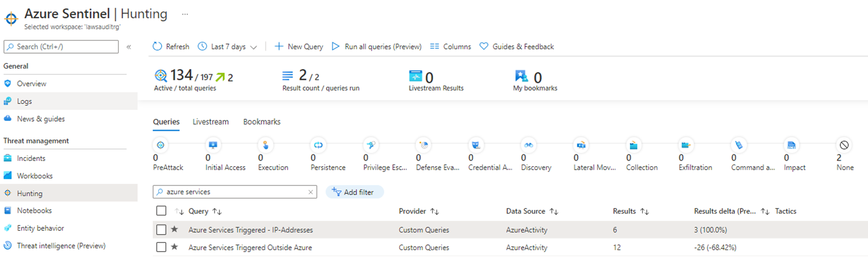
Task: Select the Initial Access tactic icon
Action: point(213,145)
